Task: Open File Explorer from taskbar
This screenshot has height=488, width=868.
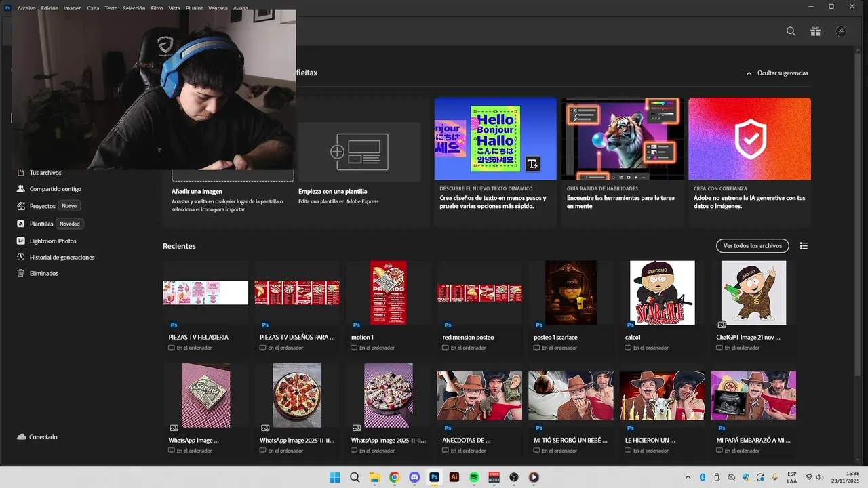Action: (374, 477)
